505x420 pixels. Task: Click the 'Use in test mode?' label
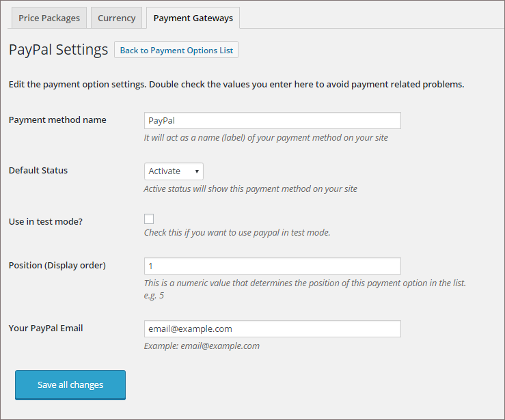(x=45, y=221)
